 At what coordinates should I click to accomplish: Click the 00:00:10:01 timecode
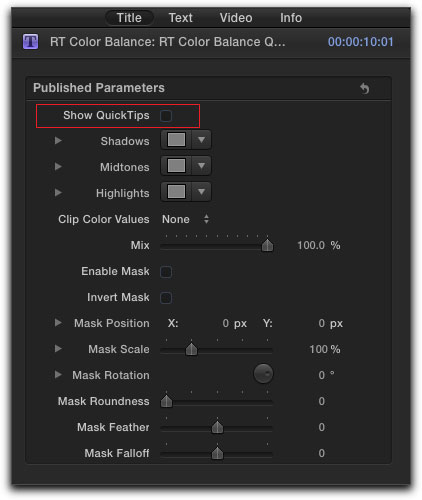360,42
